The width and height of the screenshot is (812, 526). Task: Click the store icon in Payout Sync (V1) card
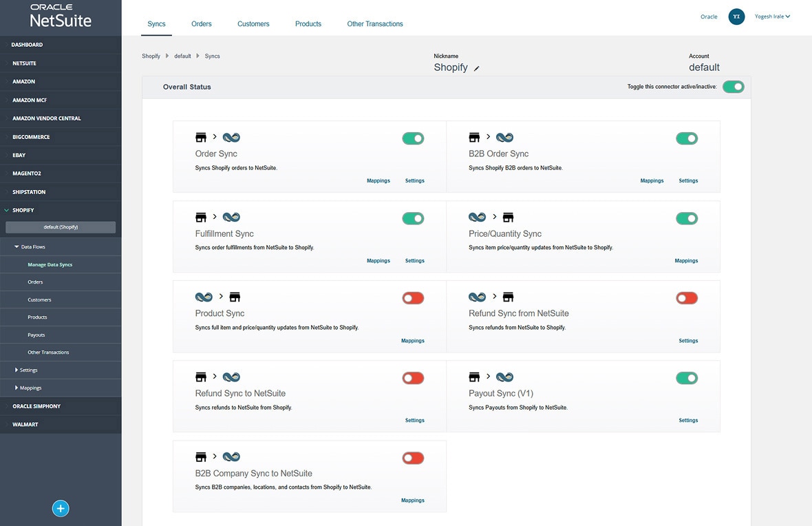tap(475, 377)
